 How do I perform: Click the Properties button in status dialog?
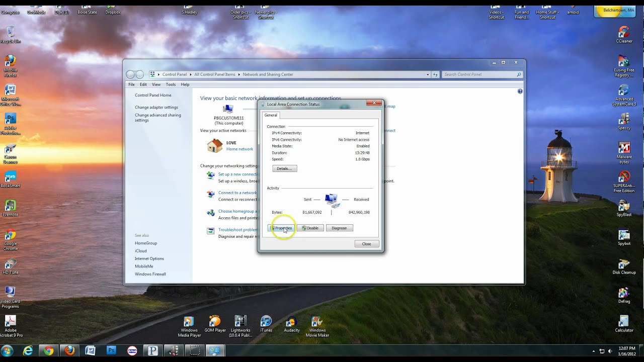tap(281, 228)
